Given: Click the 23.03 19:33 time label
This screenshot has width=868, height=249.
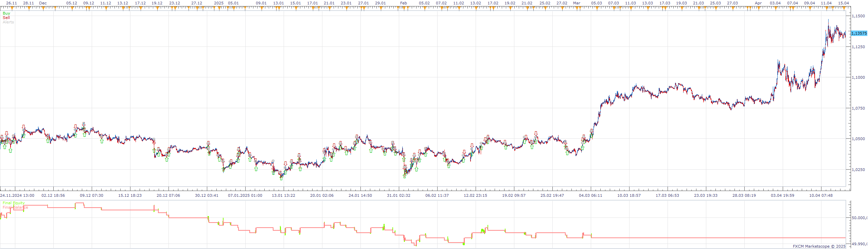Looking at the screenshot, I should tap(706, 195).
